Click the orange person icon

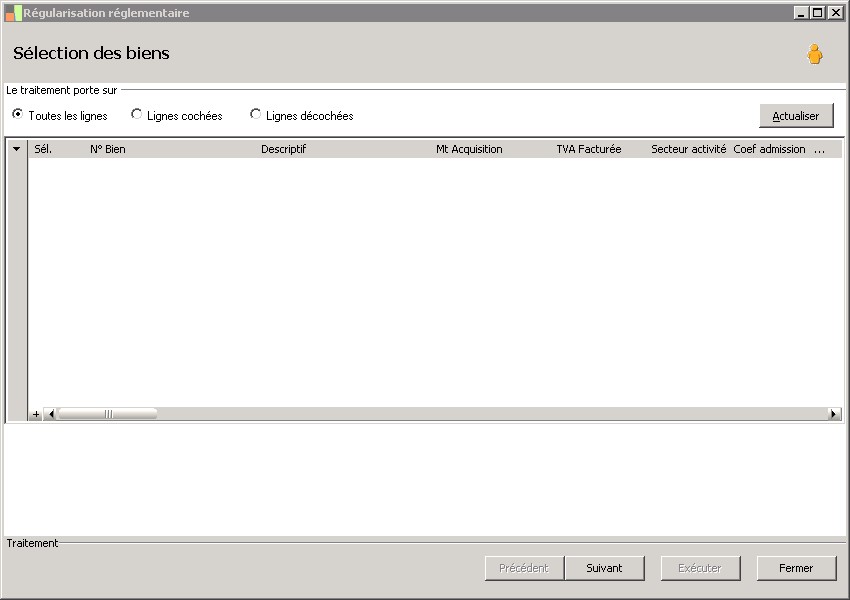point(814,54)
